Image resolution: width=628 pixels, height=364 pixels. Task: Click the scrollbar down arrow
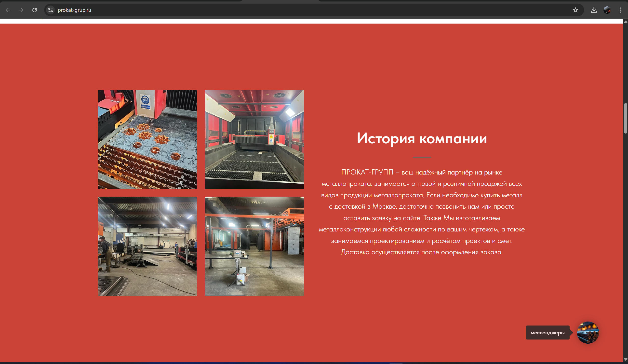(x=625, y=359)
